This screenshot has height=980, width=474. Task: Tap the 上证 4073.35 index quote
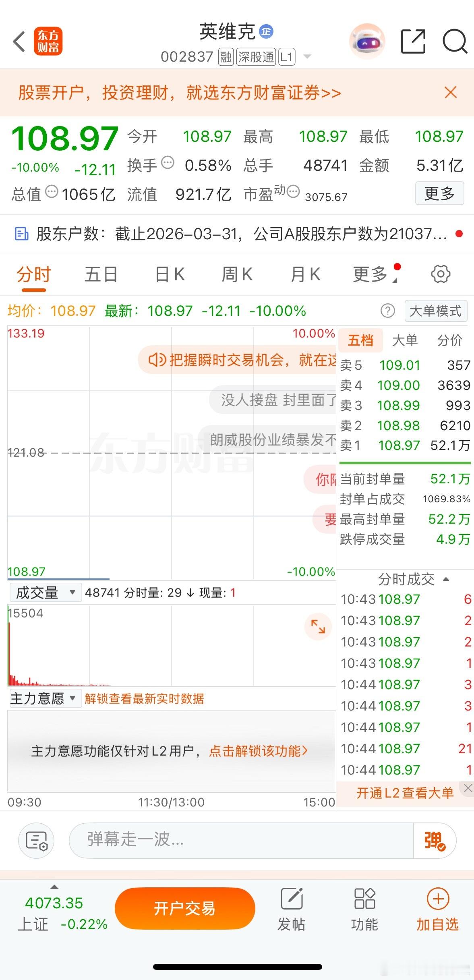click(x=62, y=913)
